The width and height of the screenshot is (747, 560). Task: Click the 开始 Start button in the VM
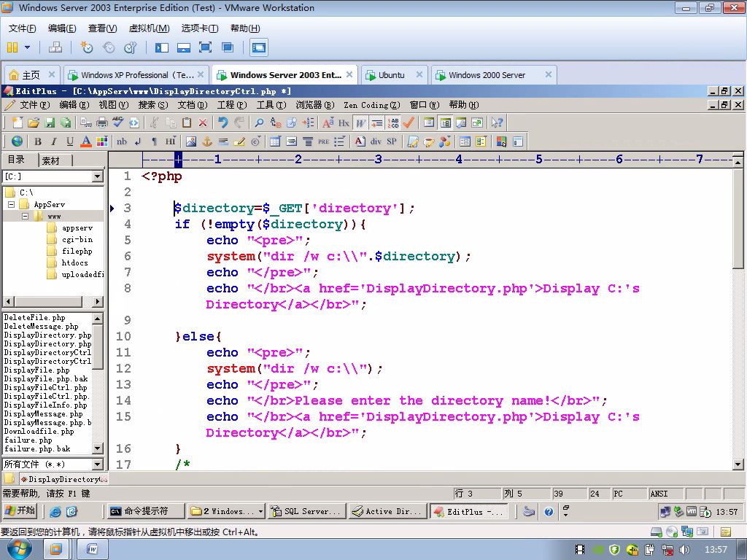pos(20,511)
